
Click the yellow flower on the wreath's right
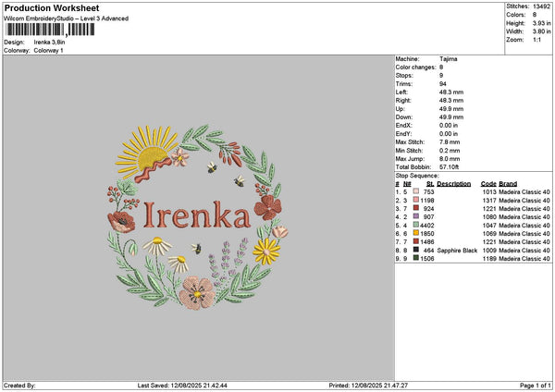click(x=266, y=250)
